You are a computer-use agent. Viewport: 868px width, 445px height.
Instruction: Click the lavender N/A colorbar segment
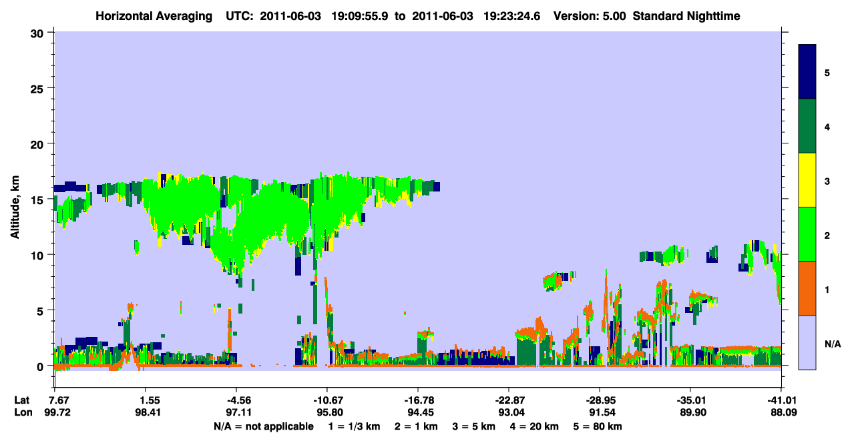pyautogui.click(x=807, y=342)
